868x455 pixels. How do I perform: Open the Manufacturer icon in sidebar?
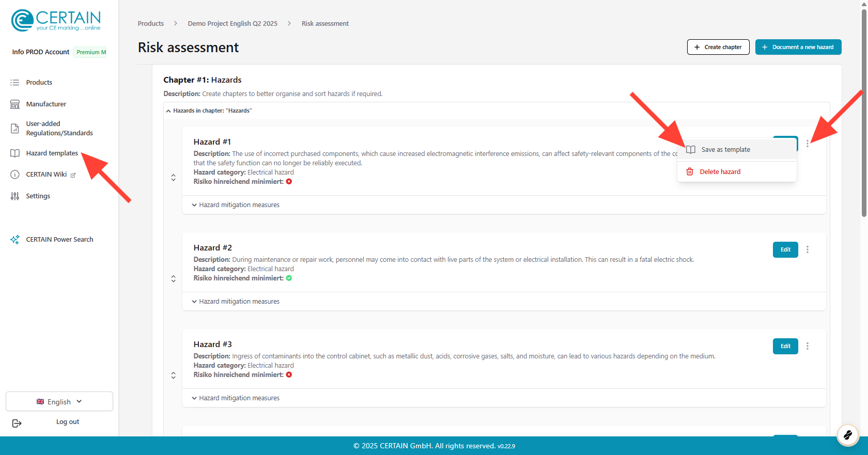(x=15, y=104)
